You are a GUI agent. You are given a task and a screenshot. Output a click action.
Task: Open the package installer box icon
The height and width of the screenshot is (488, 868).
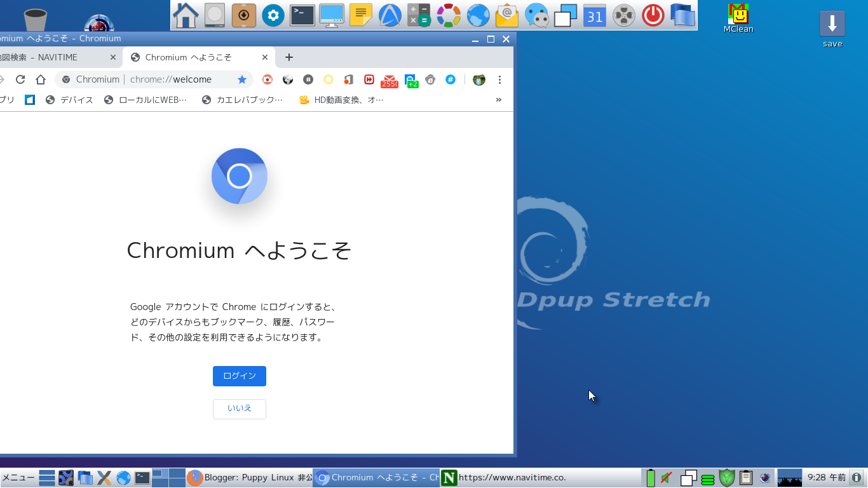244,15
